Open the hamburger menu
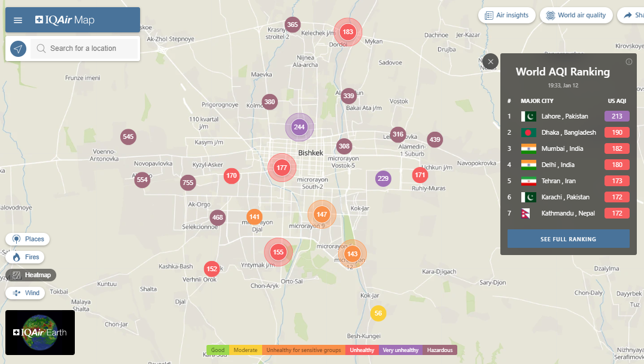The image size is (644, 364). tap(18, 20)
